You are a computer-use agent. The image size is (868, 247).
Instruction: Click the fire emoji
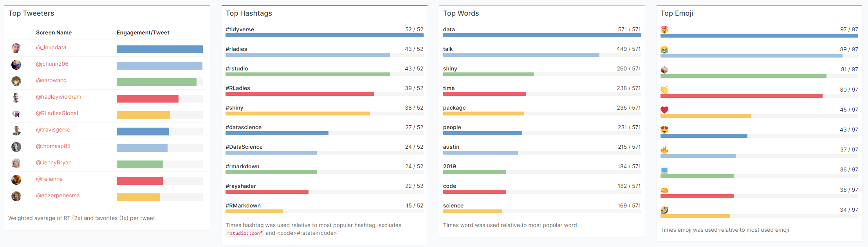[x=664, y=150]
